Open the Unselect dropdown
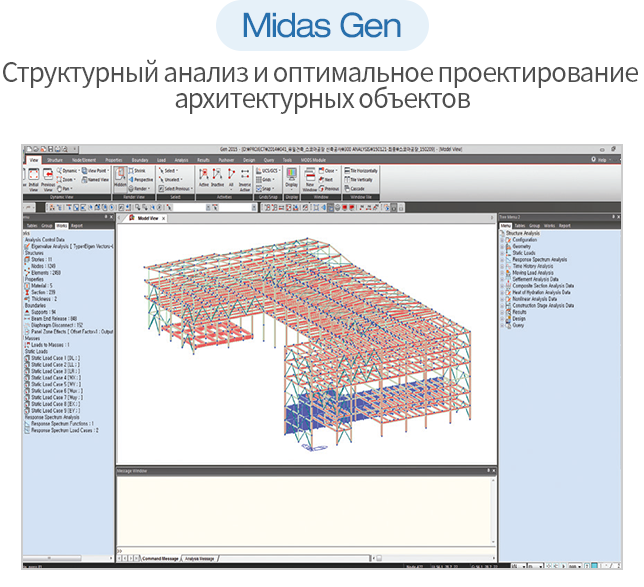 click(171, 180)
